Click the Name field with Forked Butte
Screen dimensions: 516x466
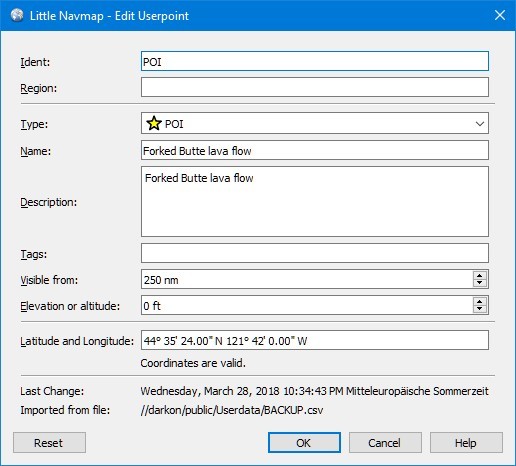(315, 150)
